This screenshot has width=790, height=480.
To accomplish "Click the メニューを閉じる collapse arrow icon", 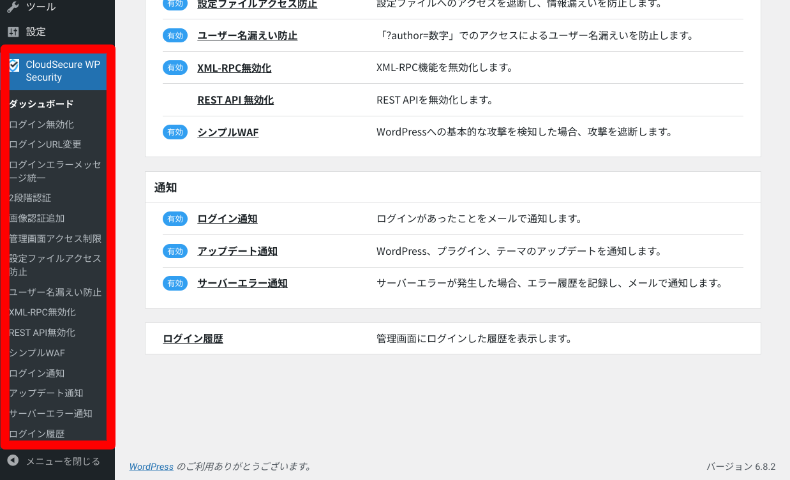I will click(x=13, y=461).
